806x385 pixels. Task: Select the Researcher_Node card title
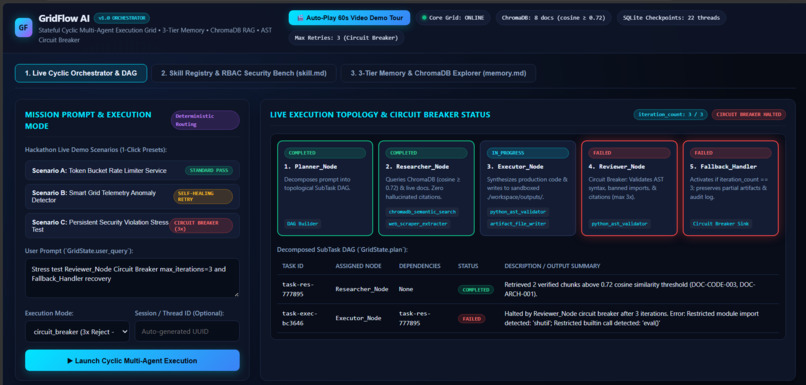(417, 167)
